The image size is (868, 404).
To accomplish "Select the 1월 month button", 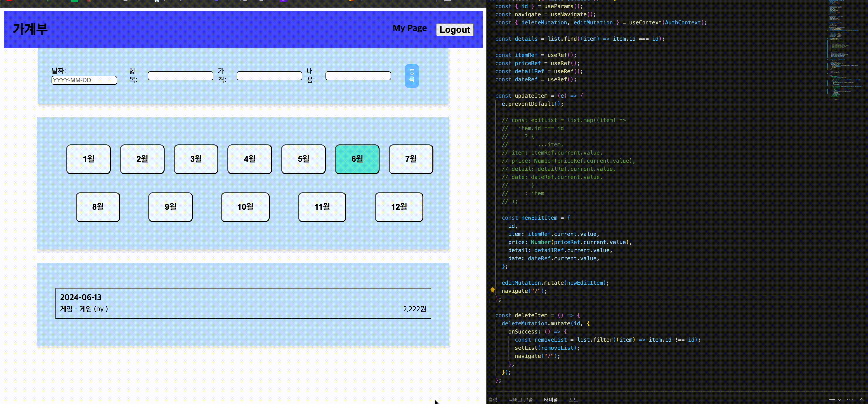I will tap(88, 159).
